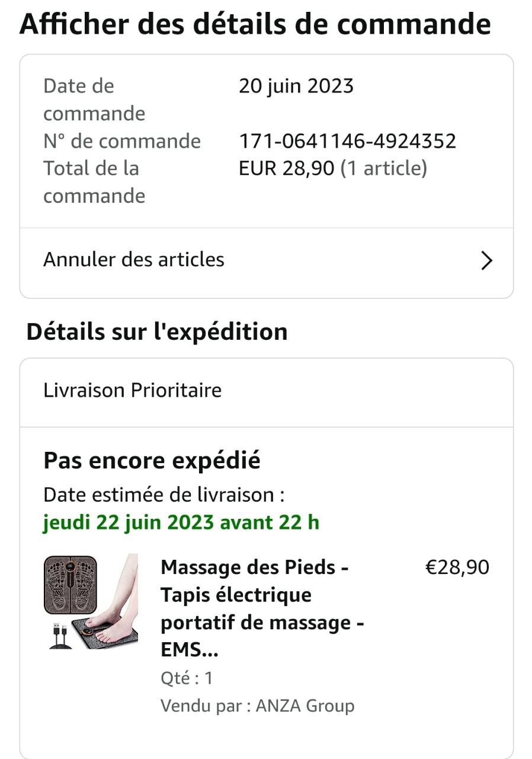Image resolution: width=532 pixels, height=759 pixels.
Task: Tap the Pas encore expédié status heading
Action: (x=152, y=461)
